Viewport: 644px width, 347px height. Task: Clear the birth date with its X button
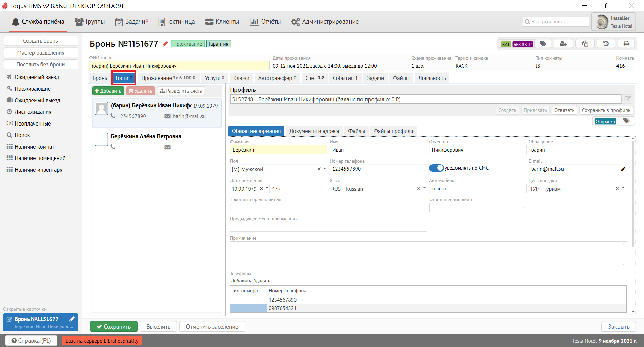coord(261,189)
